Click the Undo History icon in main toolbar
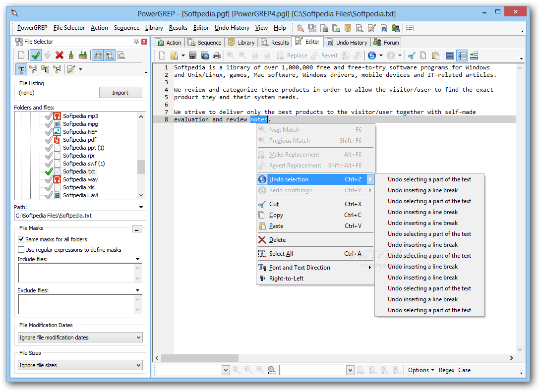 point(384,28)
